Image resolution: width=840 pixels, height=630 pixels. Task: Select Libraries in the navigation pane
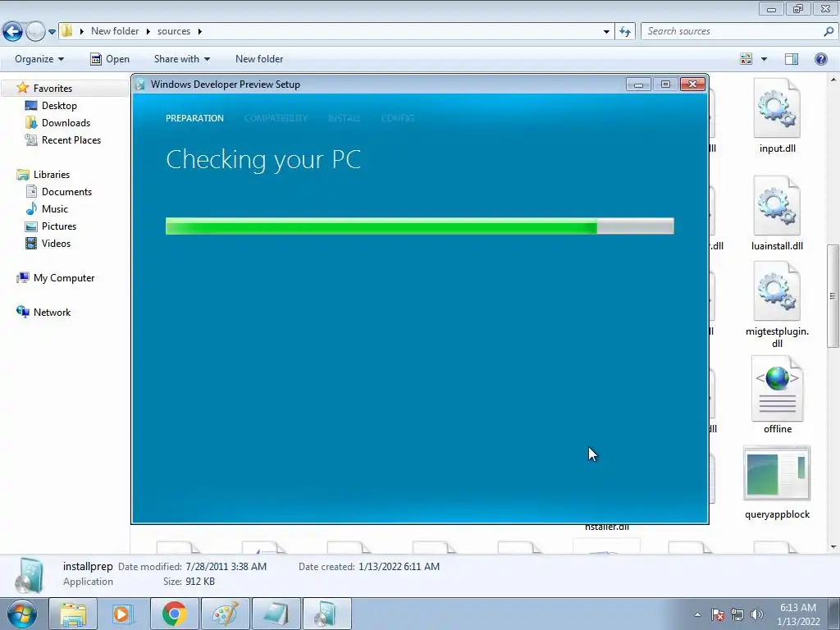52,174
